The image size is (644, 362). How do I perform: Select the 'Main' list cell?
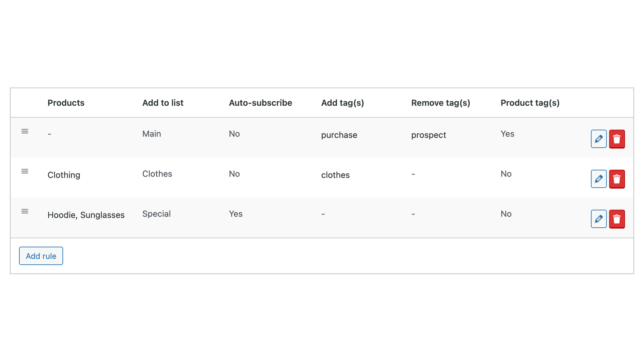click(x=152, y=134)
